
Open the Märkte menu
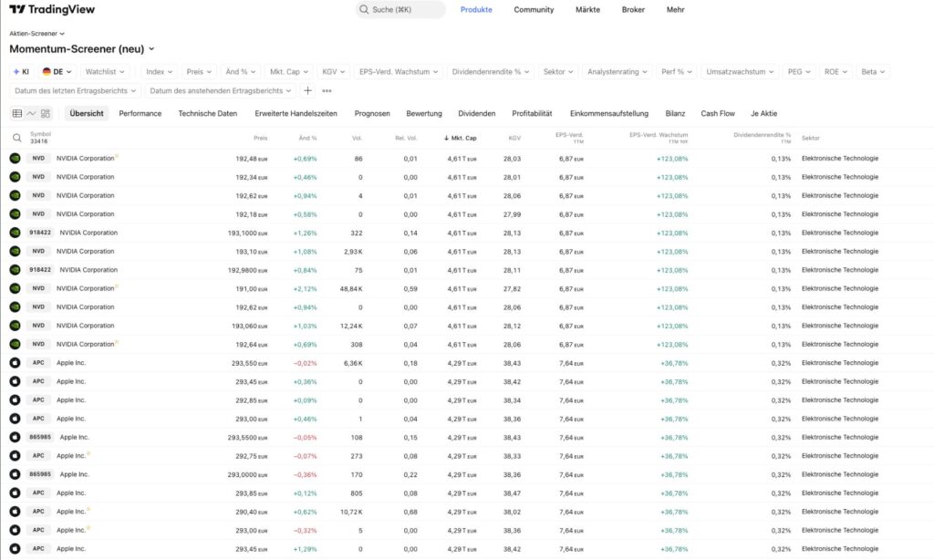tap(587, 9)
